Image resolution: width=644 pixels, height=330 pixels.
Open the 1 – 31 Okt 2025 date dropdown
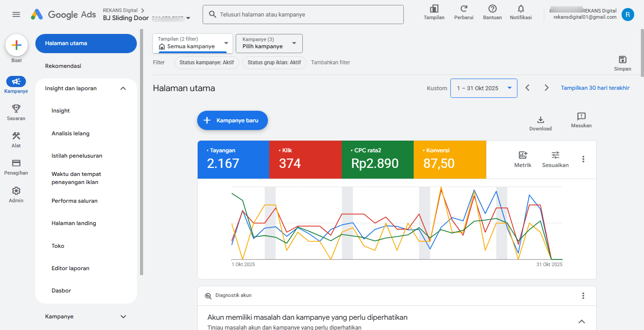(483, 88)
